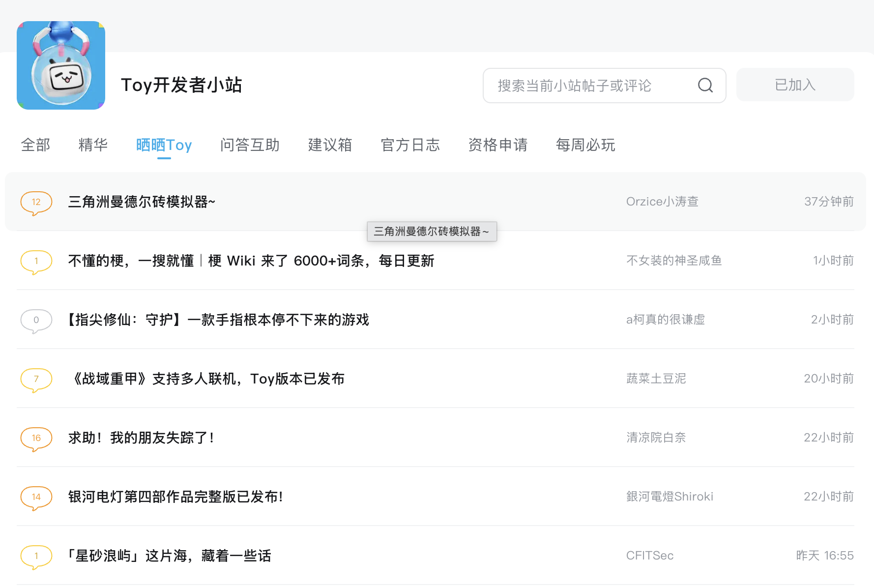Click the 已加入 button
The width and height of the screenshot is (874, 588).
[x=795, y=85]
